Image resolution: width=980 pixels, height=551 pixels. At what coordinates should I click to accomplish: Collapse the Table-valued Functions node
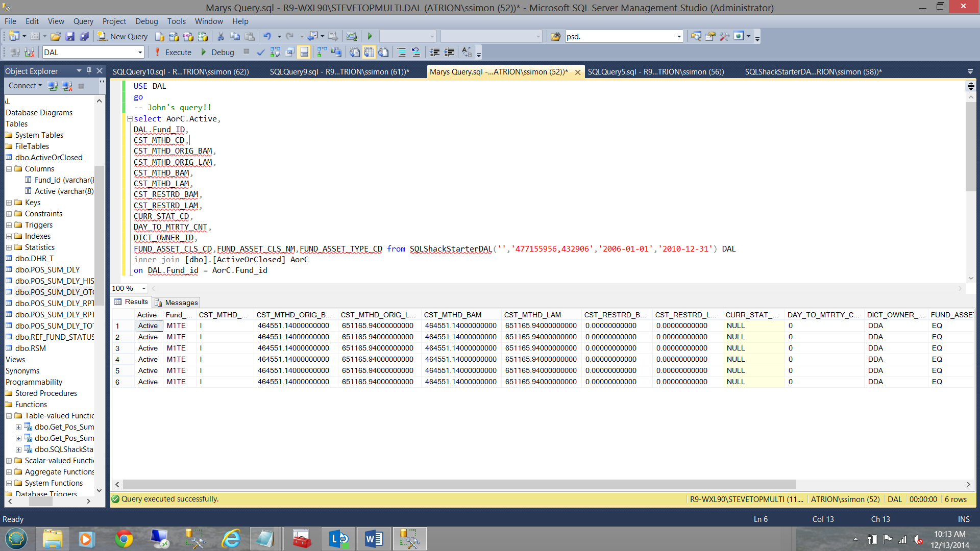tap(9, 416)
